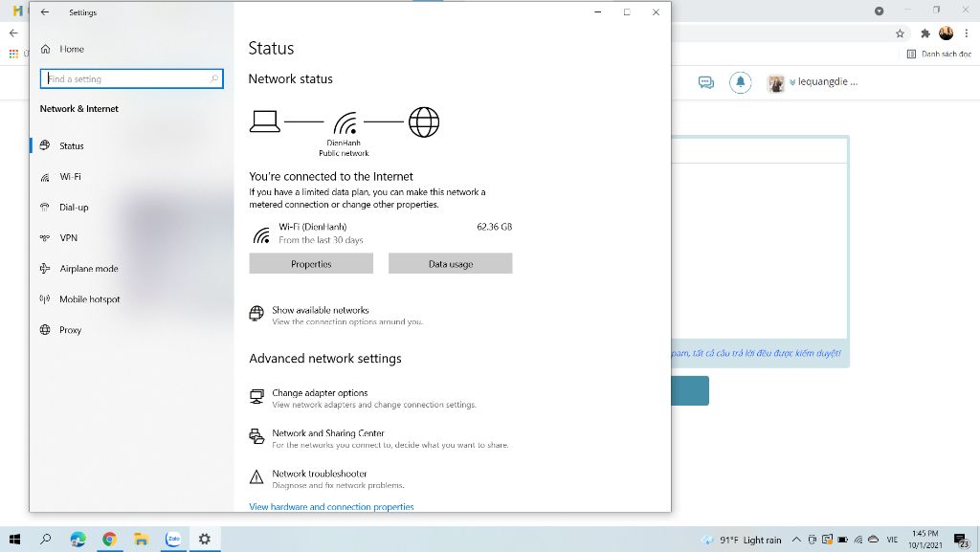Click the notification bell on the webpage
The width and height of the screenshot is (980, 552).
pos(741,82)
